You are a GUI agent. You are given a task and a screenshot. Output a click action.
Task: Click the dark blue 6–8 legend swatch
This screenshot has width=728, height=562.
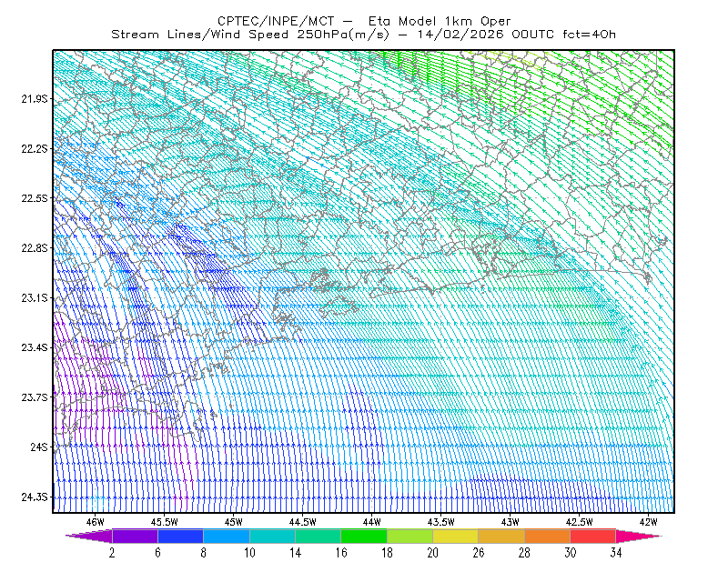pos(180,536)
